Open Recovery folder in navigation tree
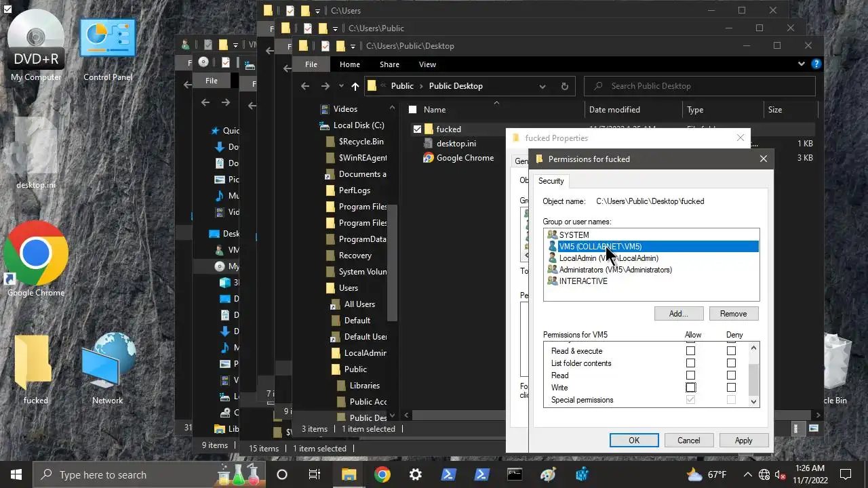 point(355,256)
